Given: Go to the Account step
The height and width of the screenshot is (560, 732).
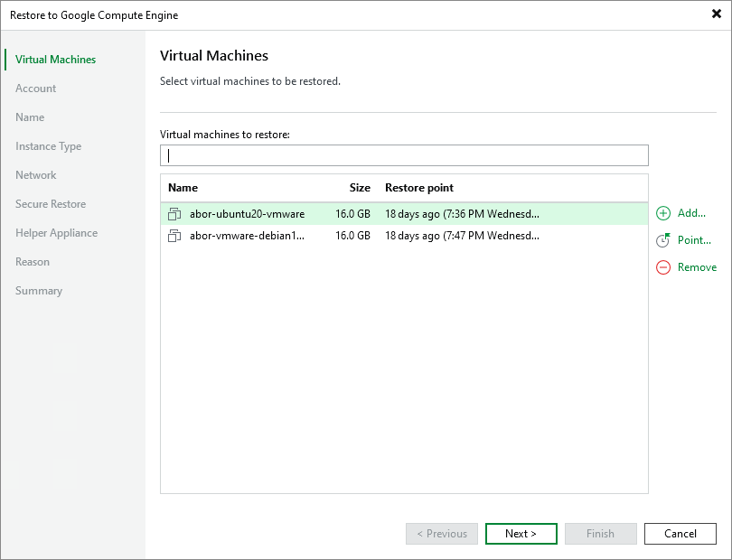Looking at the screenshot, I should [35, 89].
